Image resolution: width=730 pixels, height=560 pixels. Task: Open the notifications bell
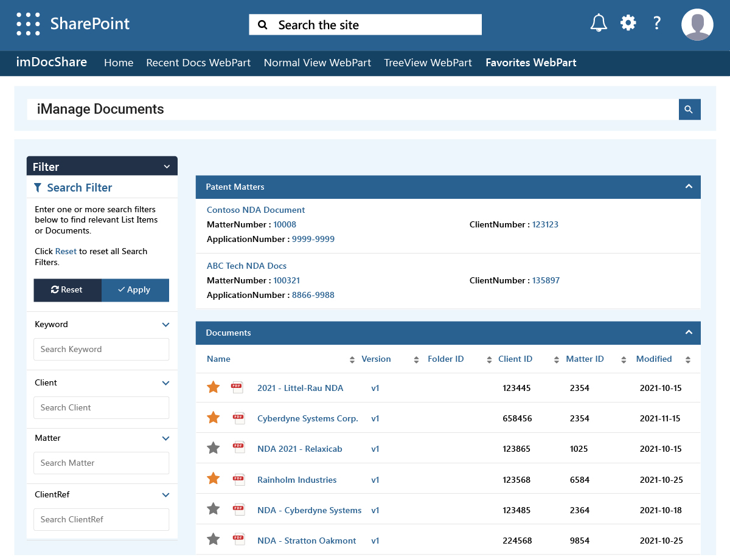599,23
